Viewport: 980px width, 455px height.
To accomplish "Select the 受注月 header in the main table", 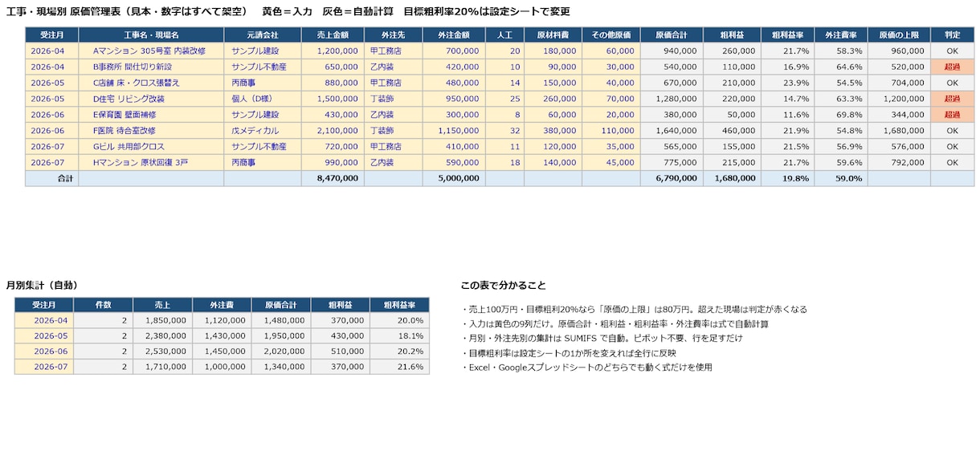I will [x=52, y=35].
